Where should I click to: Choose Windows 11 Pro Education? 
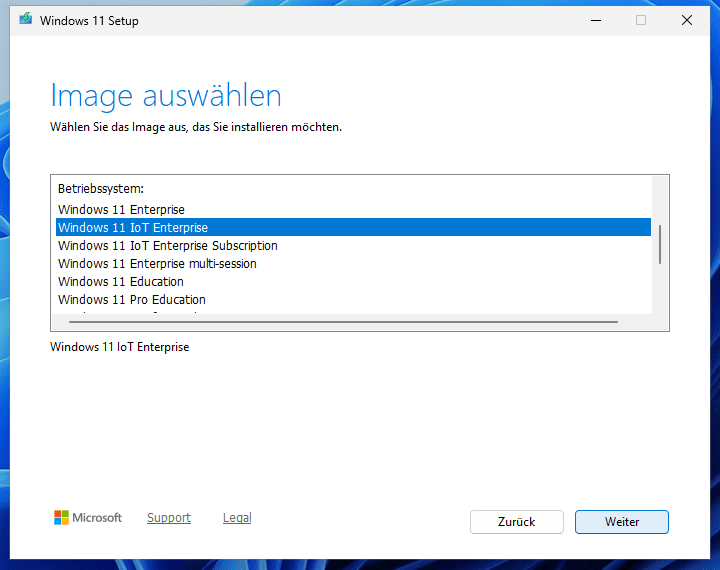click(353, 299)
